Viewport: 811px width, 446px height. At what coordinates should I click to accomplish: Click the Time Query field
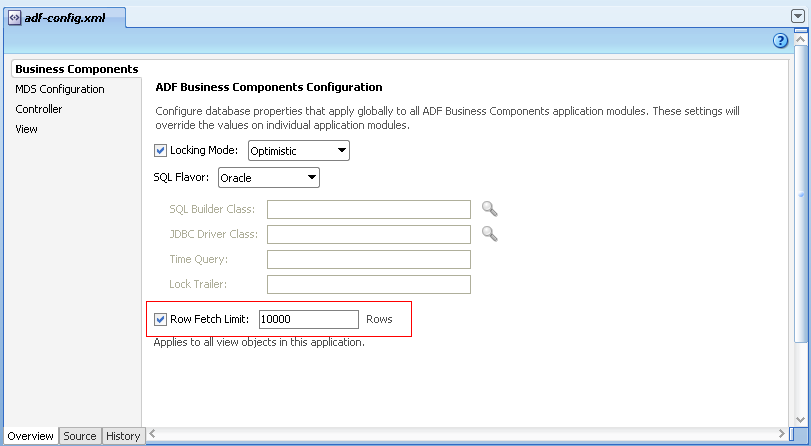[369, 259]
